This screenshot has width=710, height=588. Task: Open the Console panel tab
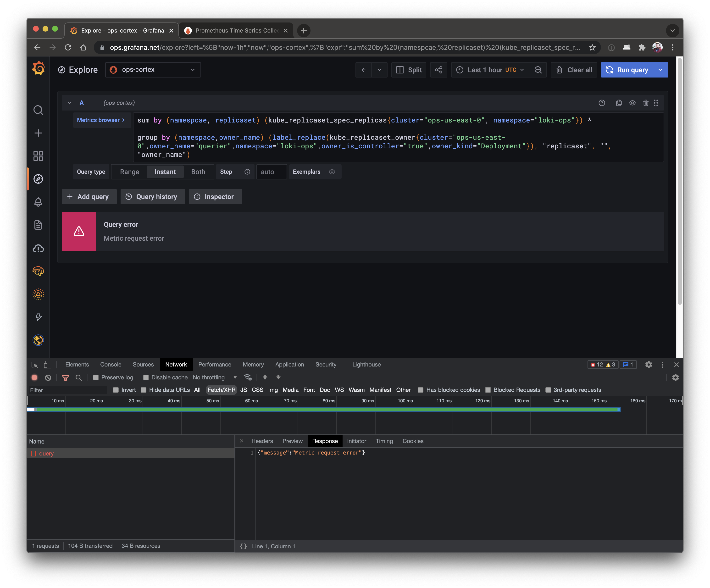point(111,365)
